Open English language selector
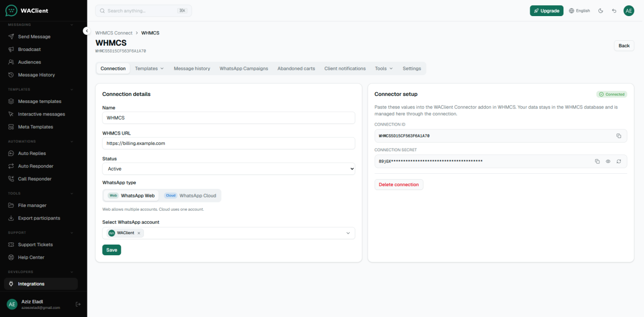Image resolution: width=644 pixels, height=317 pixels. (580, 11)
